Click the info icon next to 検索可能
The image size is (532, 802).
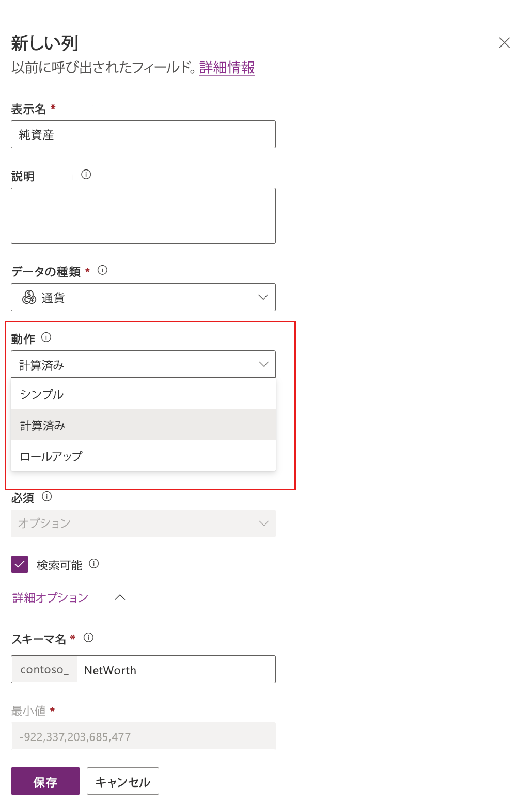point(94,564)
